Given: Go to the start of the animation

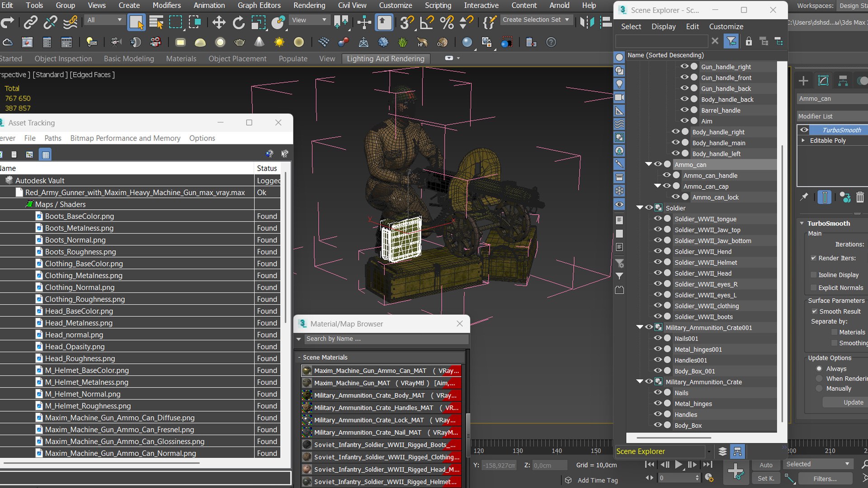Looking at the screenshot, I should point(650,465).
